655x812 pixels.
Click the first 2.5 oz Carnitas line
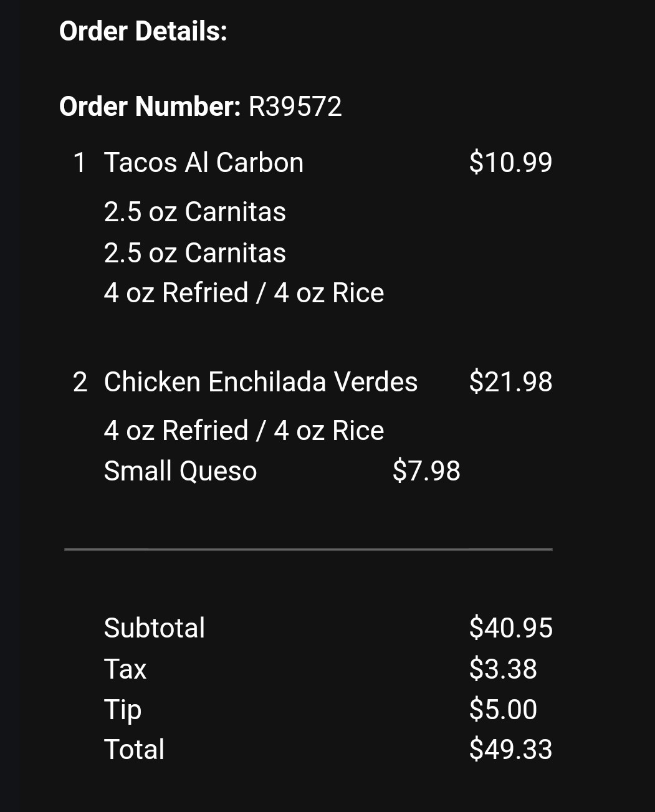click(194, 212)
